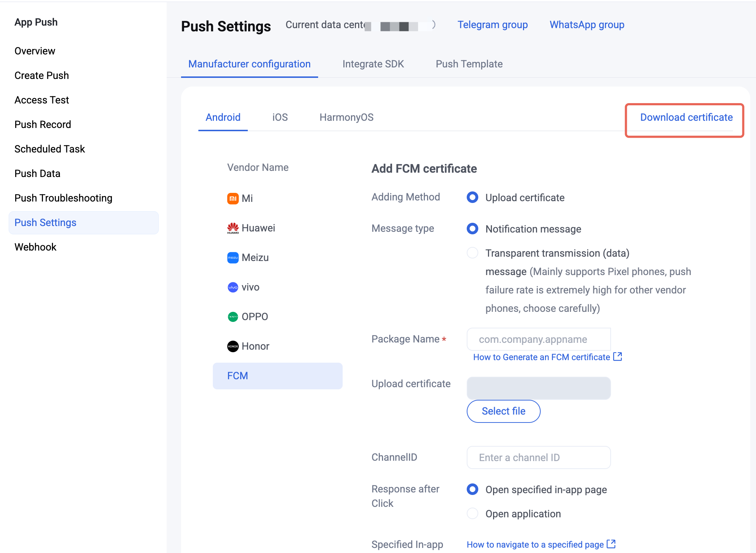Click the Mi vendor logo icon
This screenshot has width=756, height=553.
coord(233,198)
